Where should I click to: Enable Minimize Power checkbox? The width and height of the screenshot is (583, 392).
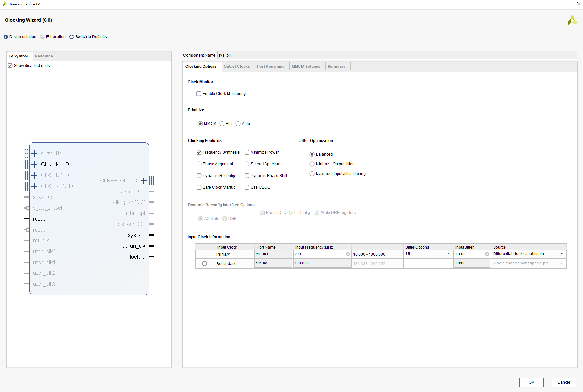tap(247, 152)
